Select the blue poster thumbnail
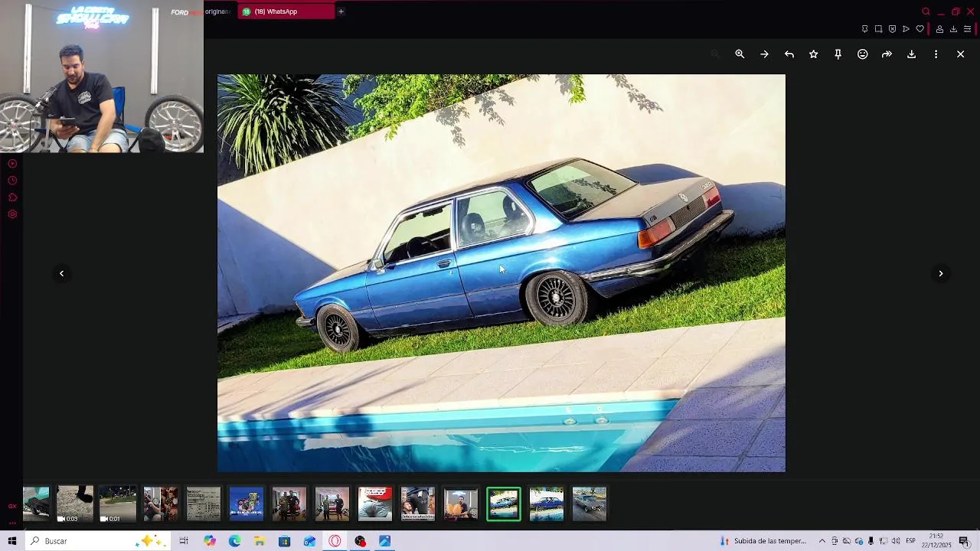The width and height of the screenshot is (980, 551). [247, 504]
